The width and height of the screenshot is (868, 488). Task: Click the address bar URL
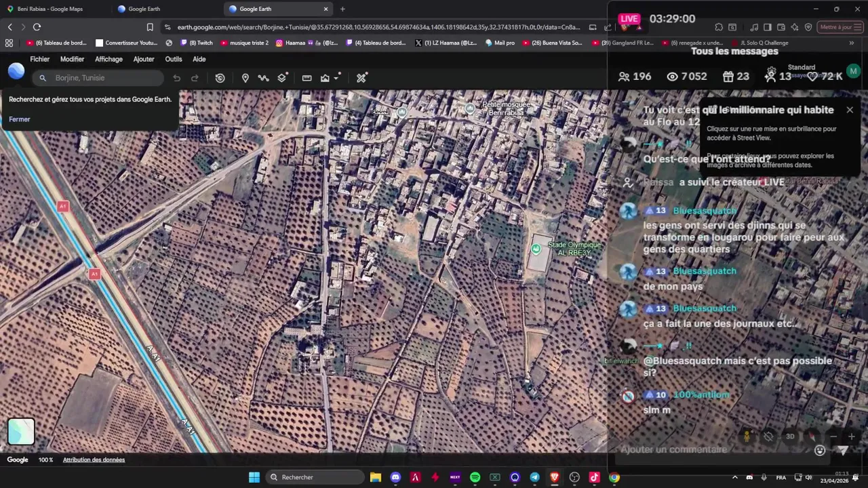click(378, 27)
